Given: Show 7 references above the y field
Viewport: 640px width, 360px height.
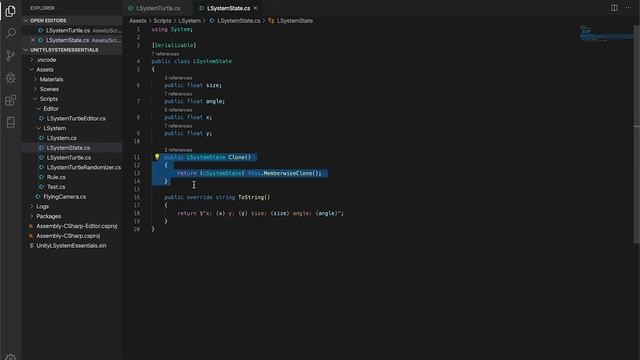Looking at the screenshot, I should tap(178, 126).
